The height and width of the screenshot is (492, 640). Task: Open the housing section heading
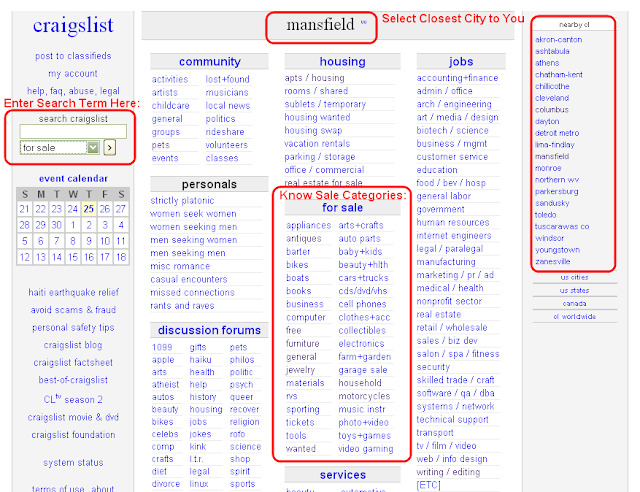point(342,62)
